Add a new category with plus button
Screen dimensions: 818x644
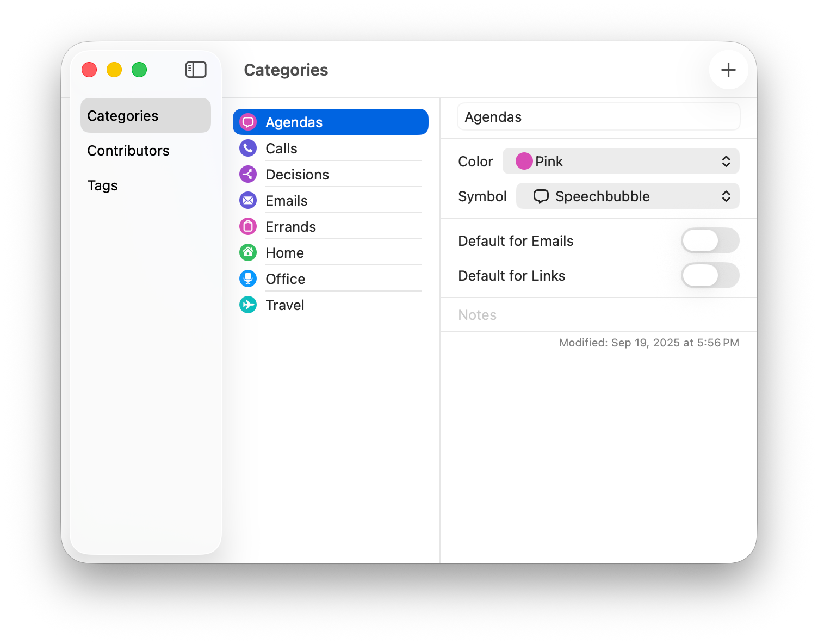[728, 70]
